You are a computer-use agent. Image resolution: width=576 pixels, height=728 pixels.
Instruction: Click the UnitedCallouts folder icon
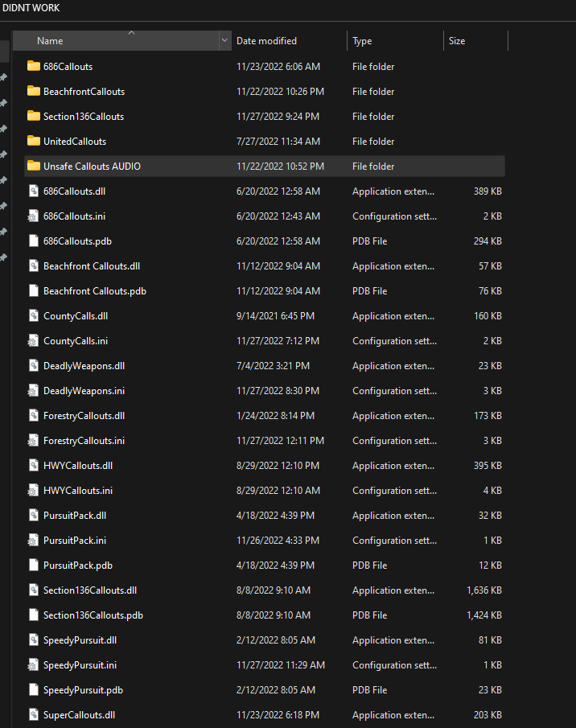34,141
